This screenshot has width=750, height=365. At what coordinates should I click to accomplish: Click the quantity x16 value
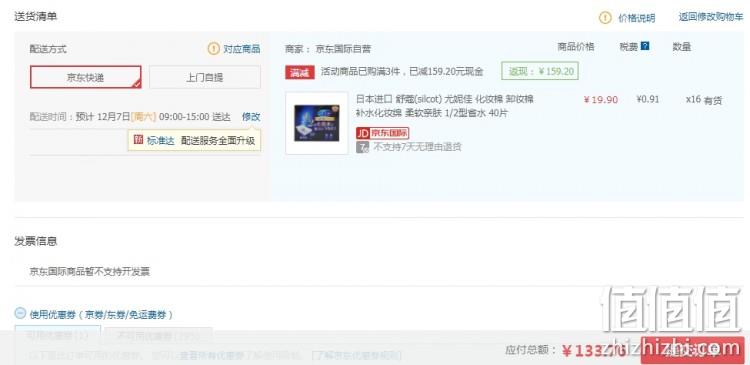pyautogui.click(x=693, y=100)
